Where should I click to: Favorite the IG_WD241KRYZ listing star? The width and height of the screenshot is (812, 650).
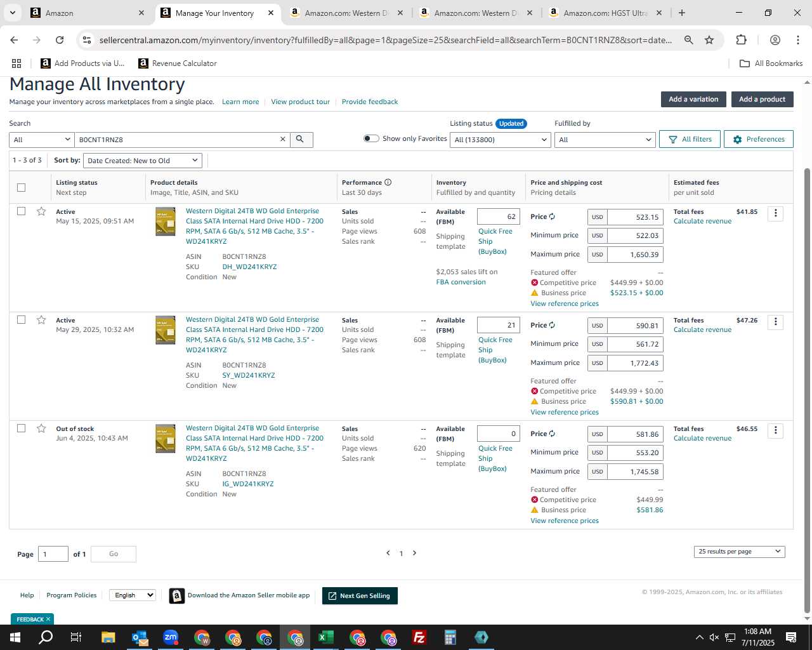click(41, 428)
